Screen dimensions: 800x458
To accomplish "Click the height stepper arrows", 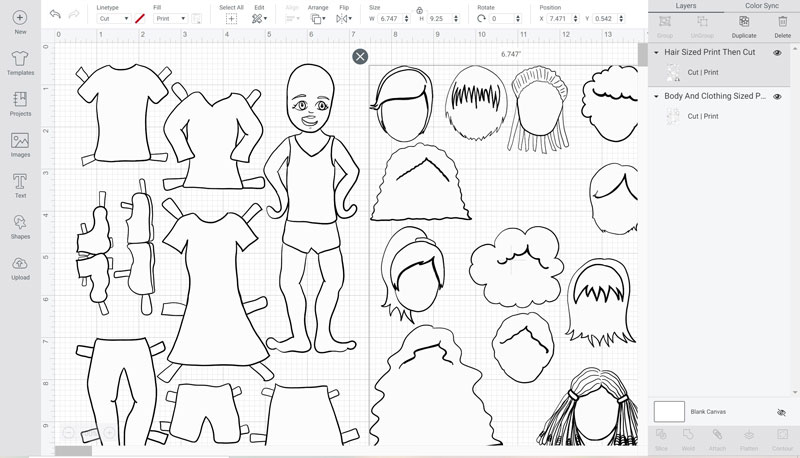I will pos(456,19).
